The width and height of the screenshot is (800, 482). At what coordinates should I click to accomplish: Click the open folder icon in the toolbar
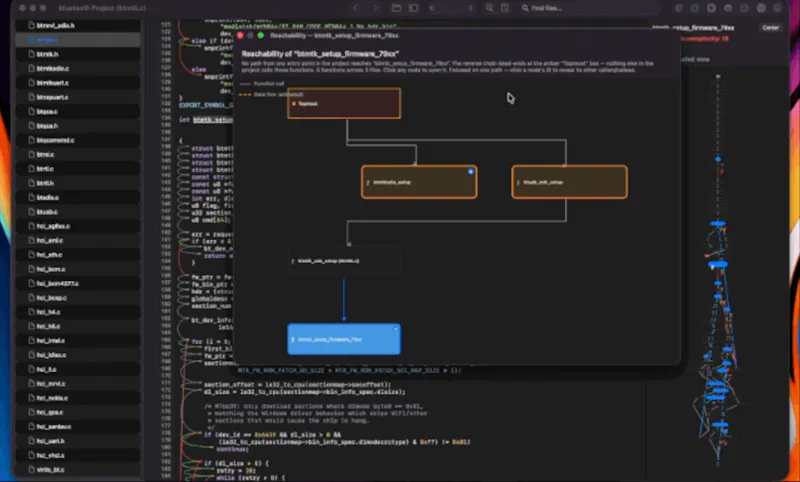(396, 8)
